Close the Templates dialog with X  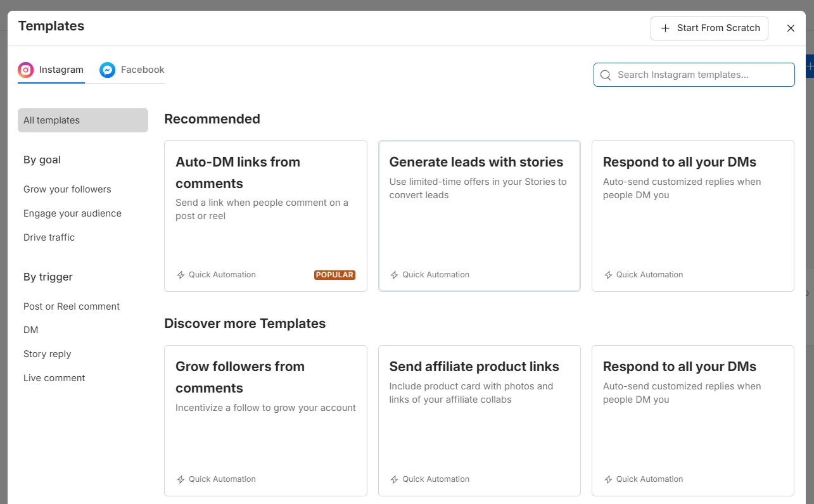coord(791,28)
